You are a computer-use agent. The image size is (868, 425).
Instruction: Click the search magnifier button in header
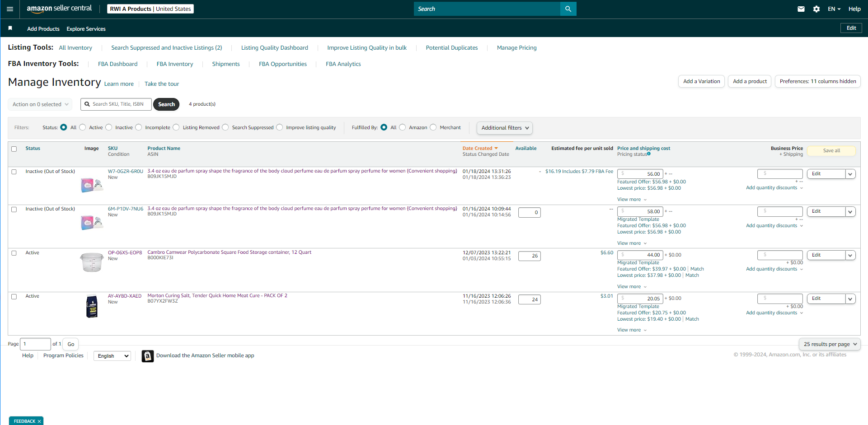(568, 9)
